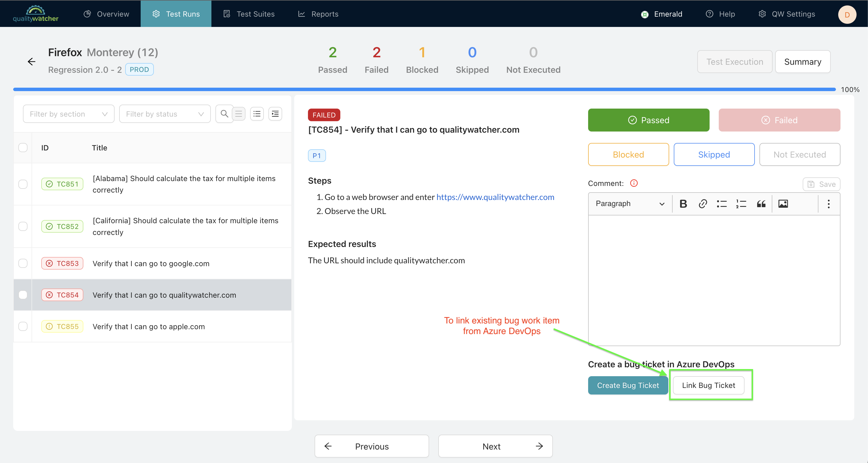The image size is (868, 463).
Task: Switch to Summary view
Action: (803, 62)
